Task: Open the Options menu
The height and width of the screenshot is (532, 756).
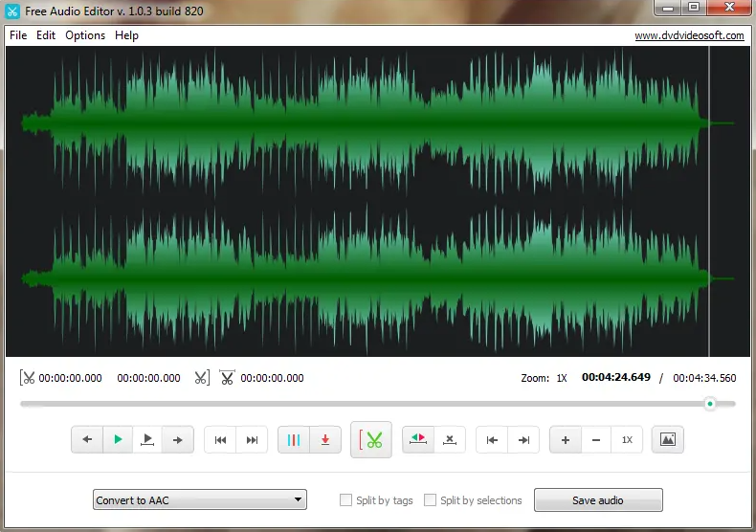Action: pyautogui.click(x=85, y=35)
